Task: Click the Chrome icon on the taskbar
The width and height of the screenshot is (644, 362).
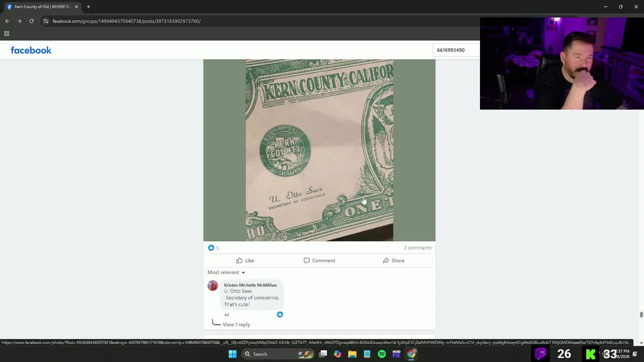Action: (412, 354)
